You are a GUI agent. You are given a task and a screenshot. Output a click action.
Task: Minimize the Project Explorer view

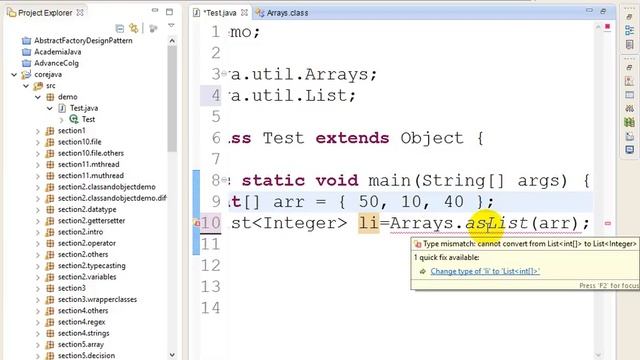point(155,11)
